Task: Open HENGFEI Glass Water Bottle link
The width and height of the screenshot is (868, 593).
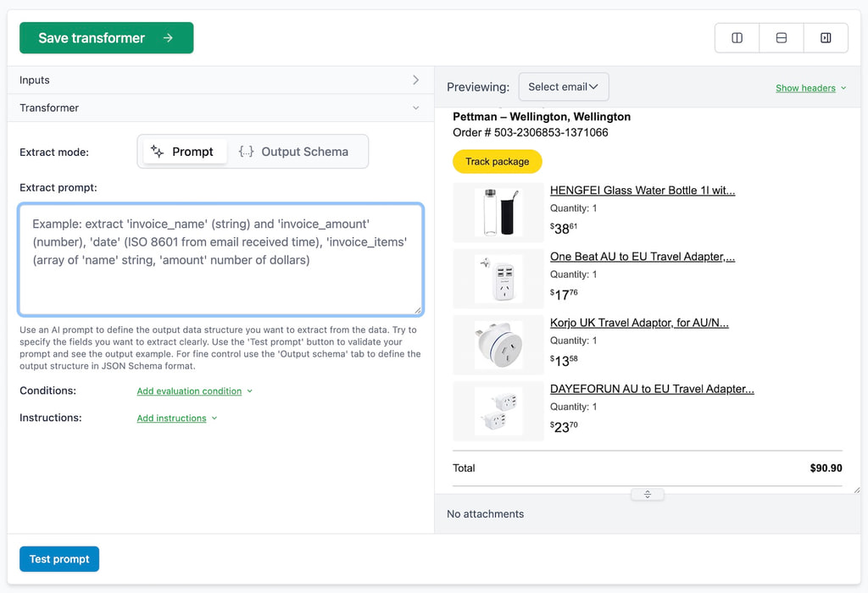Action: tap(643, 191)
